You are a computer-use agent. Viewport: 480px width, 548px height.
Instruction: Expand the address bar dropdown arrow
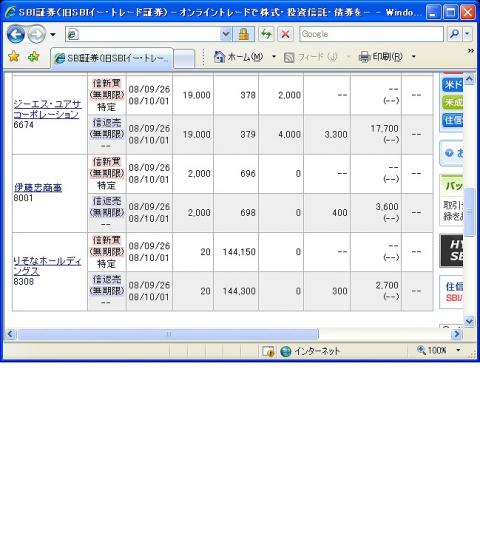coord(226,34)
